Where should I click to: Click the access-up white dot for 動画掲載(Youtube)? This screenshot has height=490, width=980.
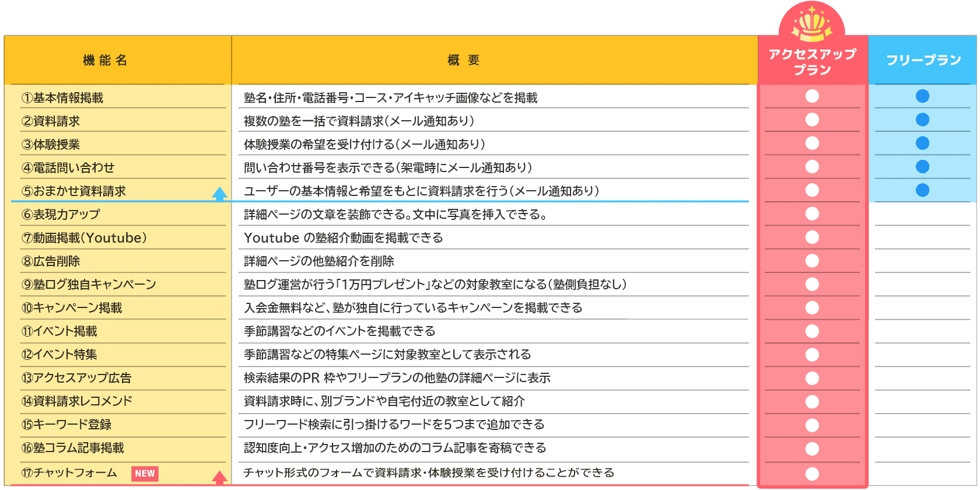pyautogui.click(x=812, y=237)
